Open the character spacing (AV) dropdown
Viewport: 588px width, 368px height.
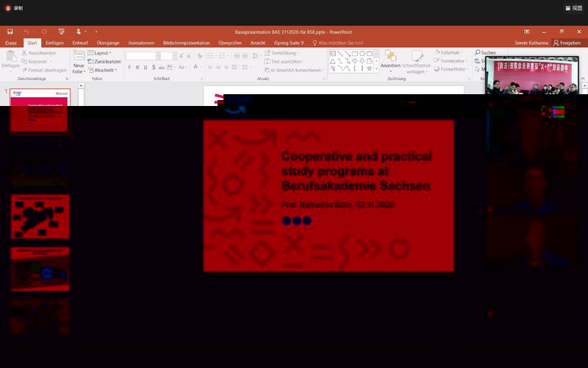(171, 67)
